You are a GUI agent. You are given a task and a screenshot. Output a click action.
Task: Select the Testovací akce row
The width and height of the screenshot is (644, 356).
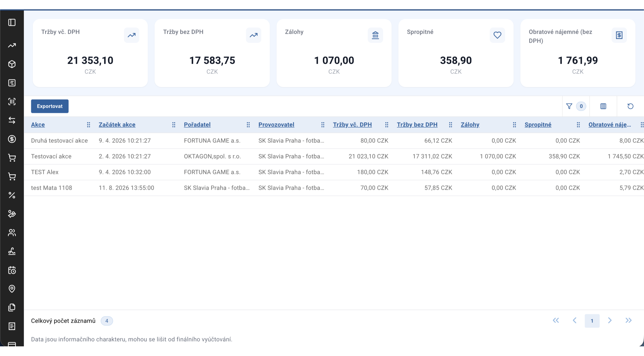[x=334, y=156]
